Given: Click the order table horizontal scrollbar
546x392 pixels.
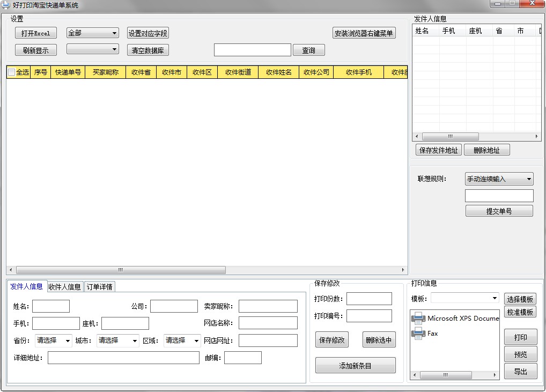Looking at the screenshot, I should click(121, 270).
